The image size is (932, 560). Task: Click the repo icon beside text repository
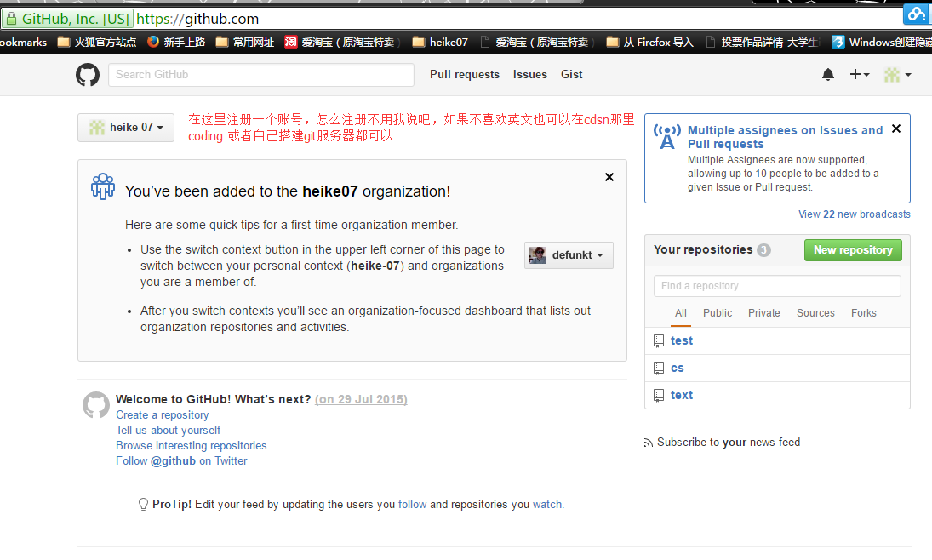659,396
